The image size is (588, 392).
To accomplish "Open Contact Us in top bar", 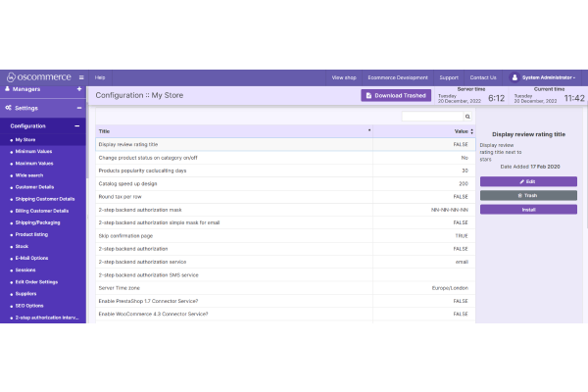I will click(483, 77).
